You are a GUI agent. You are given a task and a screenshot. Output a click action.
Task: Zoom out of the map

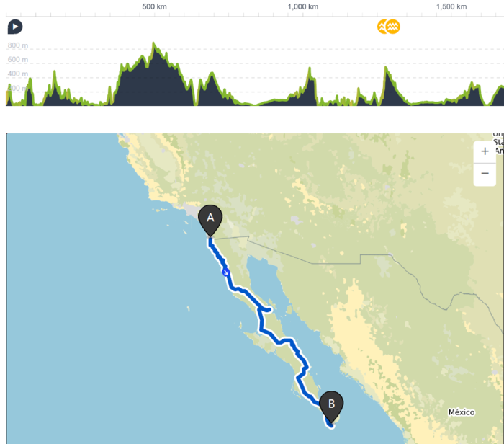click(x=485, y=174)
